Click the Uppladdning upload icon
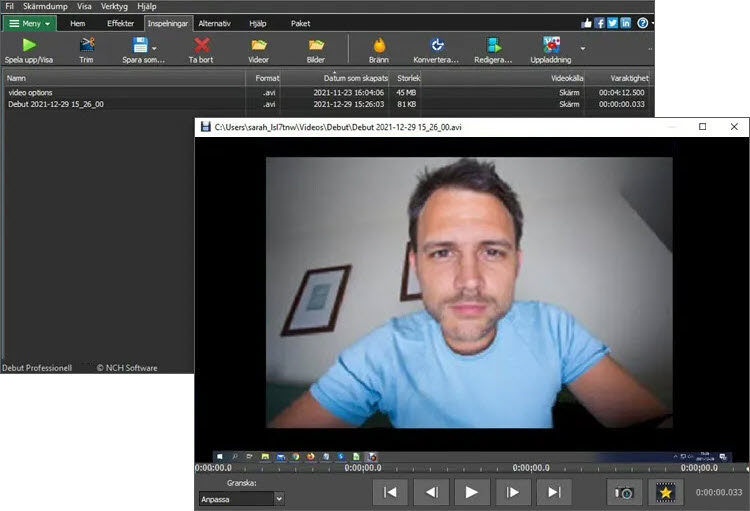The height and width of the screenshot is (511, 750). pos(551,45)
